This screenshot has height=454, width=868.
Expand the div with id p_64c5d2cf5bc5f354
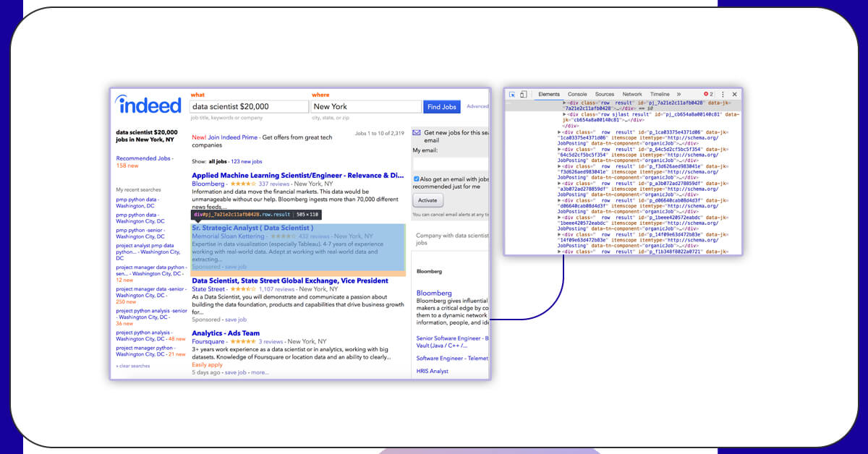[559, 149]
